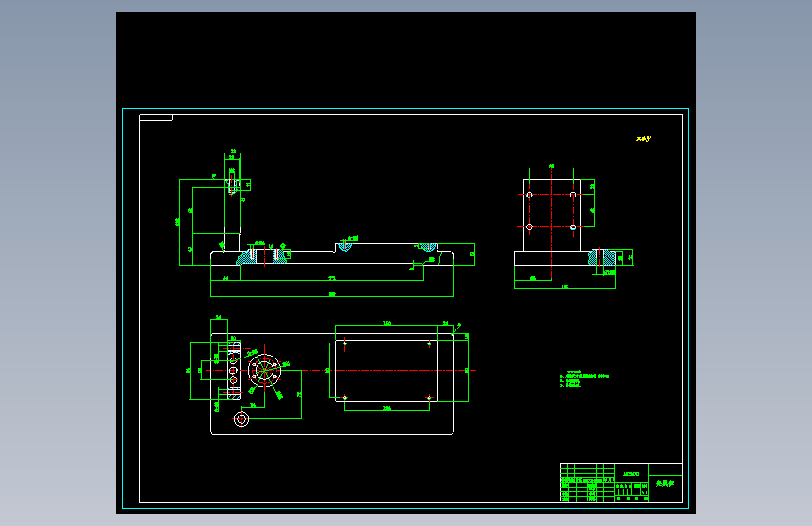Click the 54 dimension above the plan view
Screen dimensions: 812x526
[x=218, y=317]
